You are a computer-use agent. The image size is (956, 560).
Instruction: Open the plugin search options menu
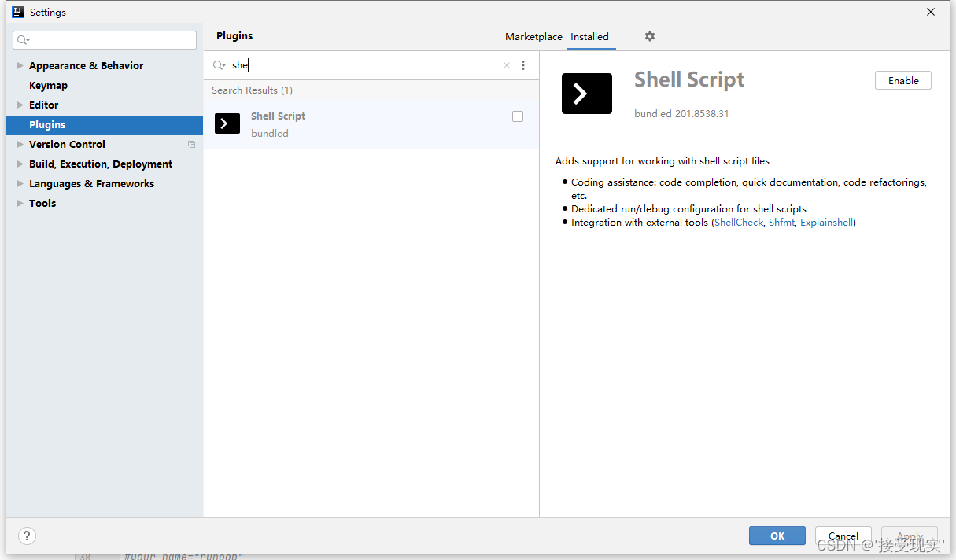[x=523, y=65]
